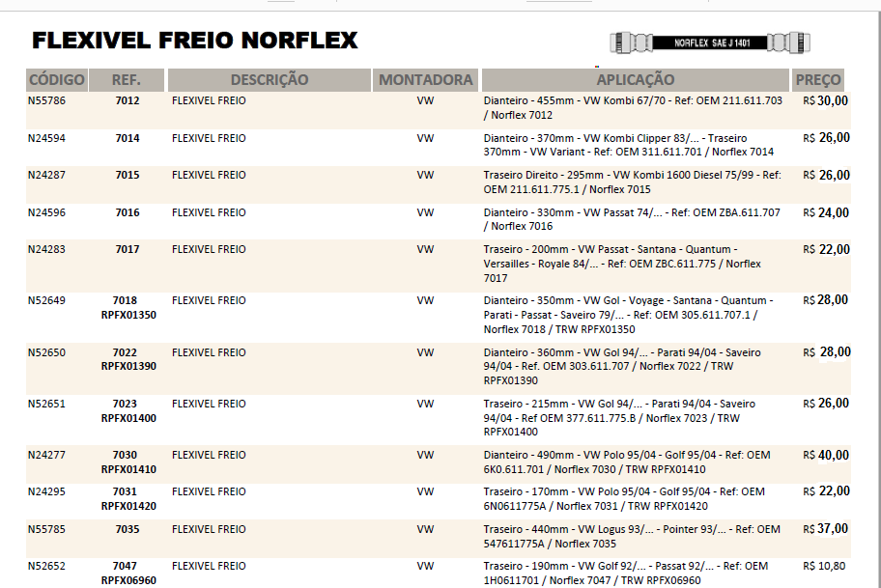Select the R$ 10,80 price cell
Screen dimensions: 881x588
click(x=826, y=566)
